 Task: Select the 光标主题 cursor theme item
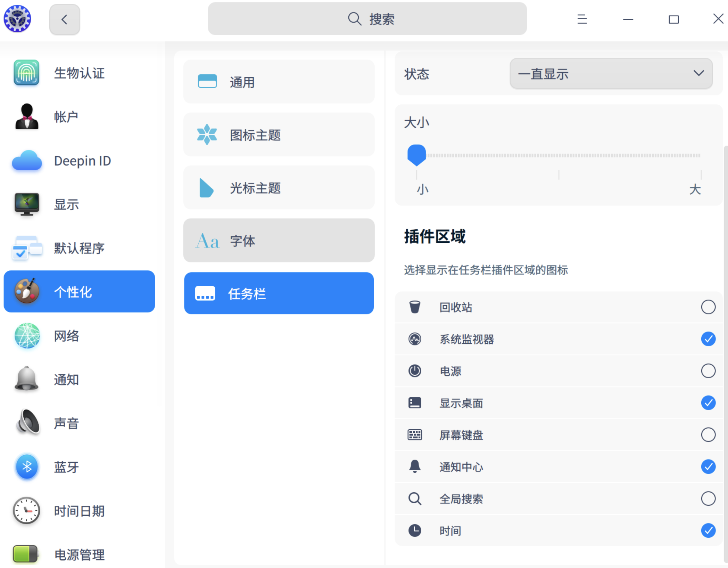pyautogui.click(x=279, y=188)
